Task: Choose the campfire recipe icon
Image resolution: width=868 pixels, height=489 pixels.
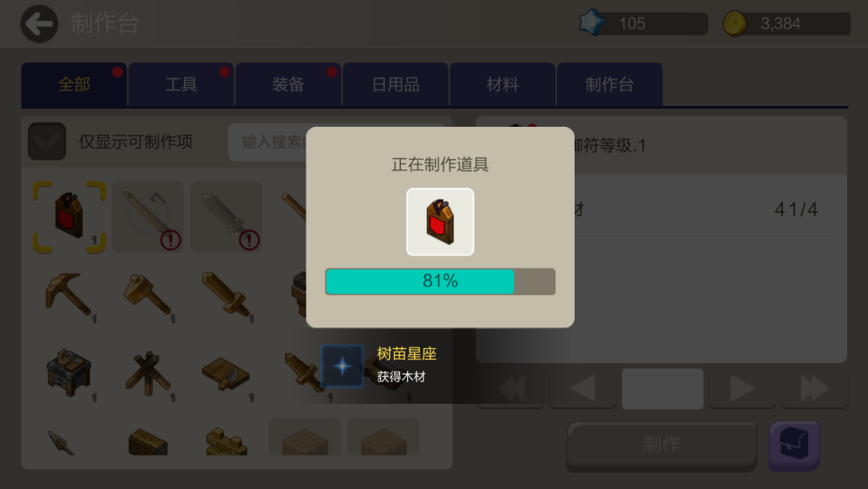Action: [148, 373]
